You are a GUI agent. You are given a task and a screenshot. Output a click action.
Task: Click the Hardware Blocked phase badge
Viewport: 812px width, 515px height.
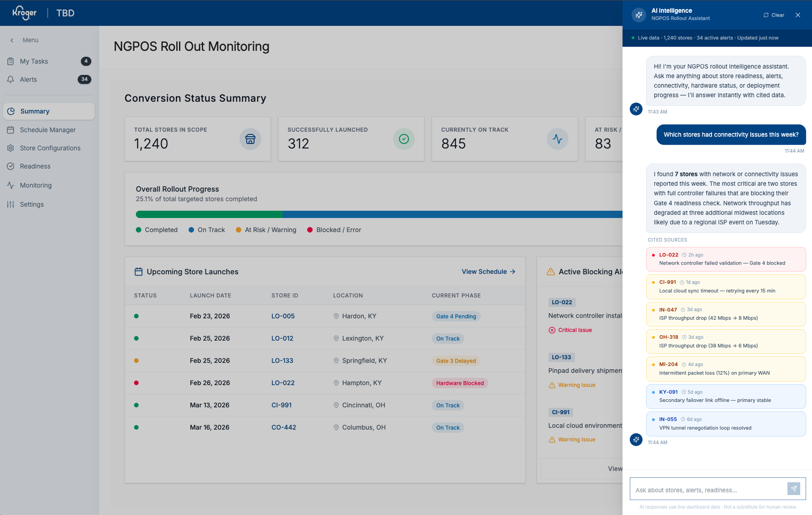[x=460, y=383]
